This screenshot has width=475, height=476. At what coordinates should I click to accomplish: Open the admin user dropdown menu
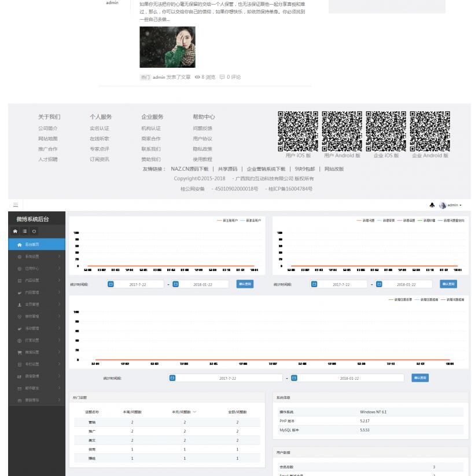[x=451, y=205]
